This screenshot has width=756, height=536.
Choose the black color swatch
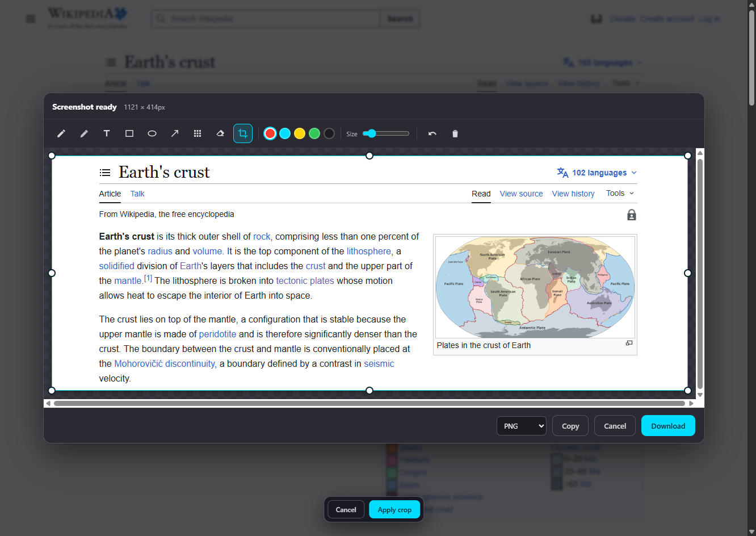pyautogui.click(x=329, y=133)
